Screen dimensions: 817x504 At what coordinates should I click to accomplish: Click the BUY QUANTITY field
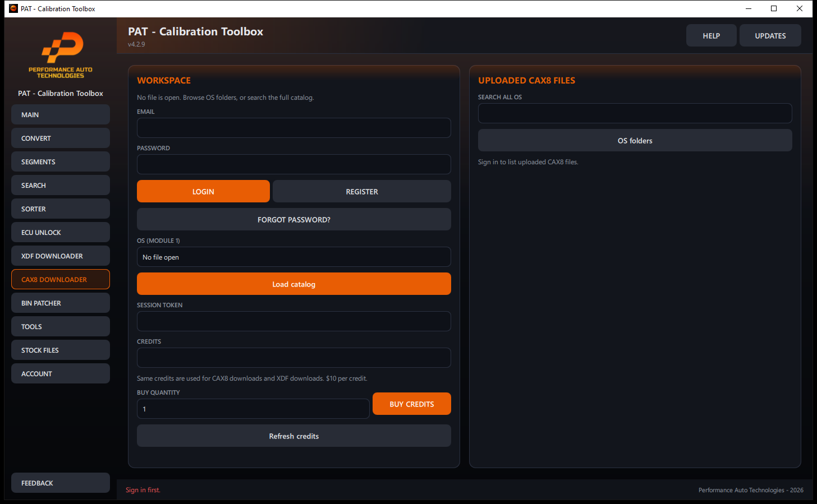tap(253, 409)
